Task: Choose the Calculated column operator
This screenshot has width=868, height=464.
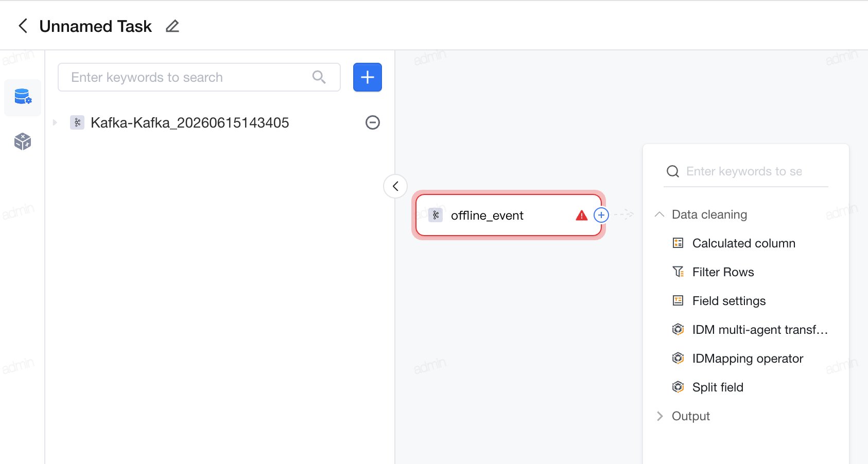Action: coord(735,243)
